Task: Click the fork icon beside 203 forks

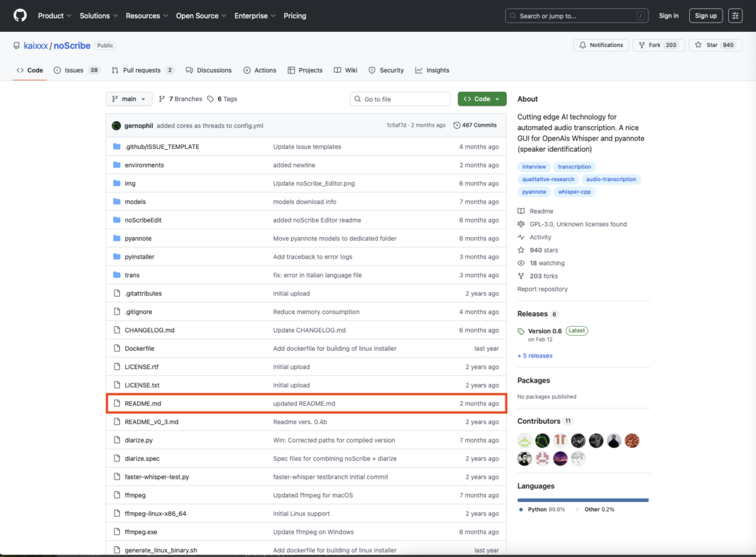Action: pos(521,276)
